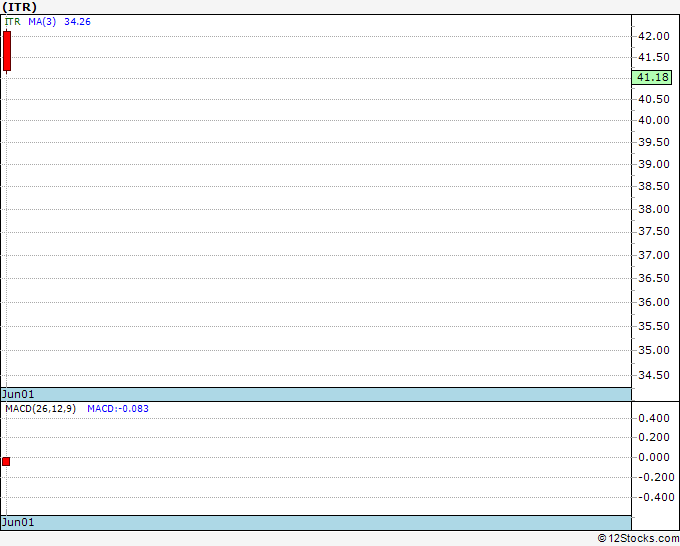Click the 34.26 moving average value
The image size is (680, 546).
pos(77,22)
